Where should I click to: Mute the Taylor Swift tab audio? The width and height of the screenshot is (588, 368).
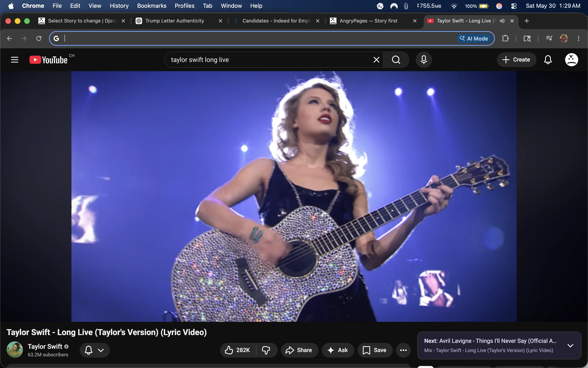pos(502,21)
